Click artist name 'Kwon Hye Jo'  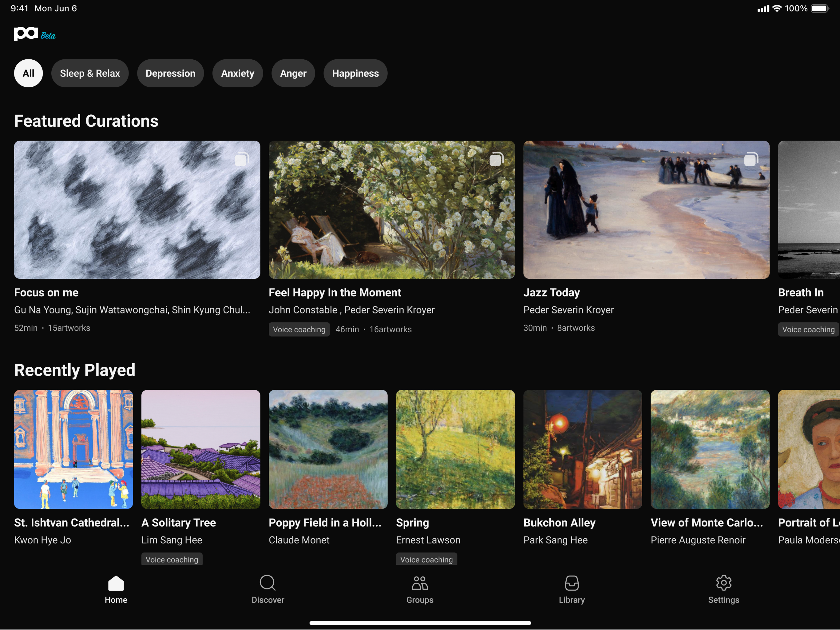point(42,540)
